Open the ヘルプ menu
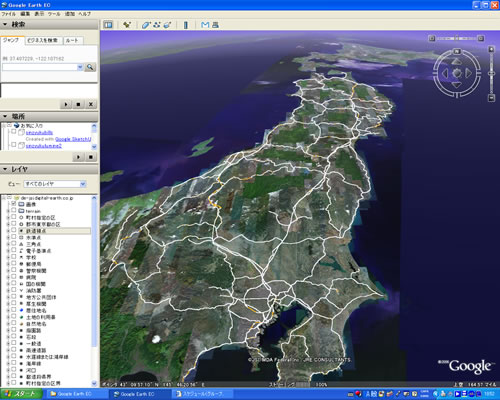The image size is (500, 400). tap(85, 14)
